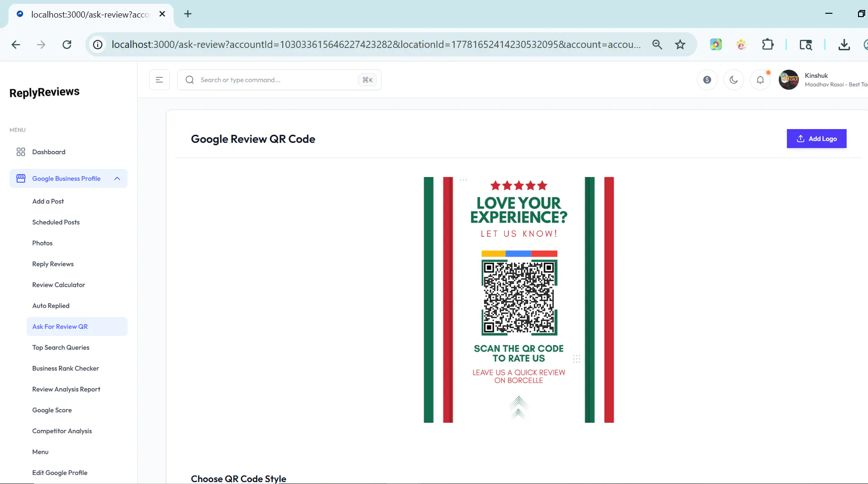Click the LOVE YOUR EXPERIENCE? headline on poster

tap(519, 210)
